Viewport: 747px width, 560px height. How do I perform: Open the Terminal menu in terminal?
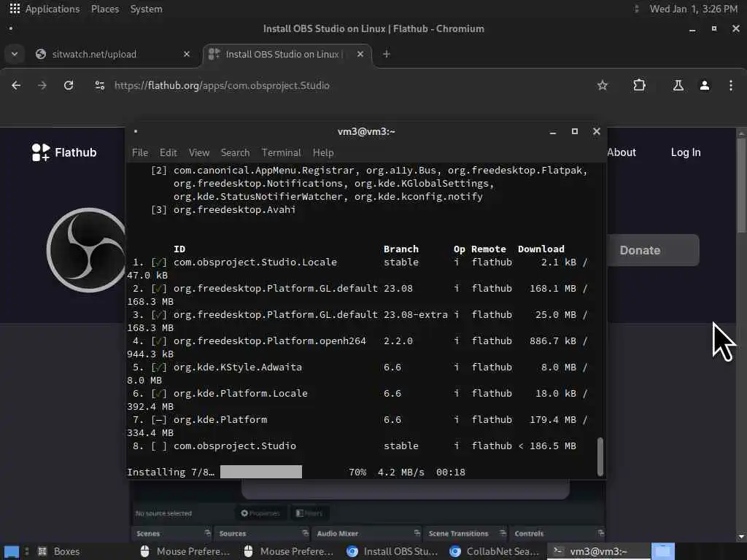tap(282, 152)
